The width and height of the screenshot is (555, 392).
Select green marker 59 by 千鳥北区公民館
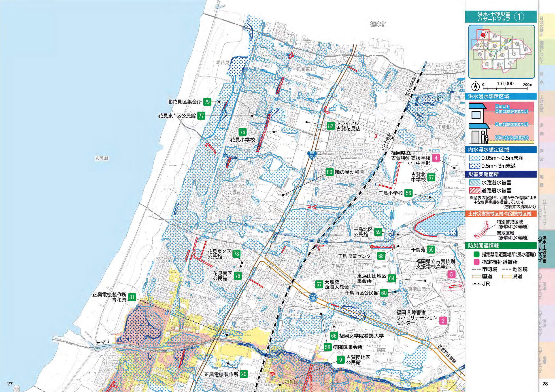tap(378, 232)
